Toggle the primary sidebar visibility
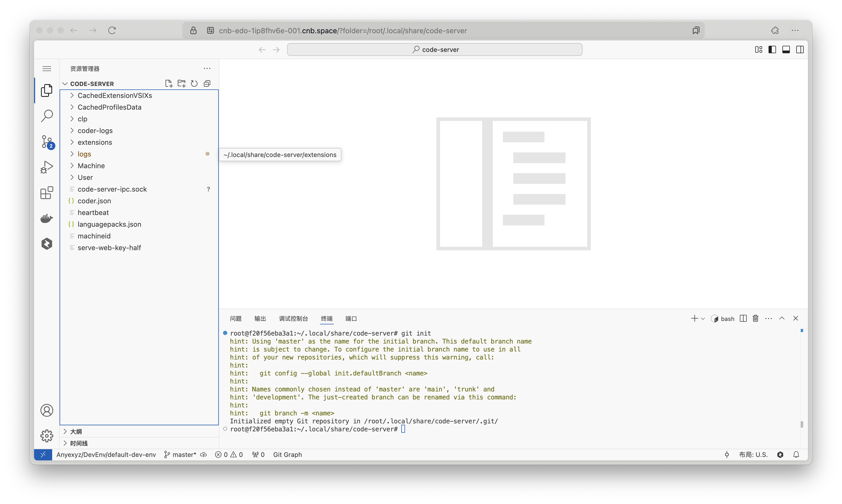Screen dimensions: 842x504 coord(772,49)
